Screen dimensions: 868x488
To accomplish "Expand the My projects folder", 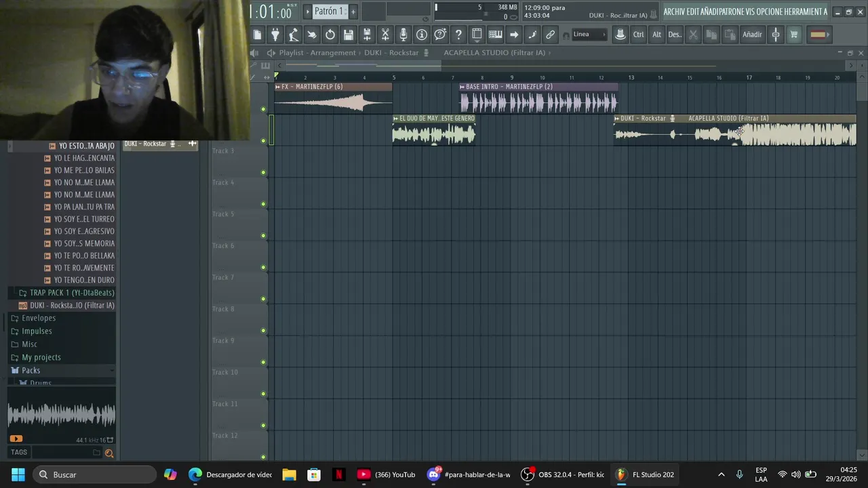I will [x=41, y=357].
